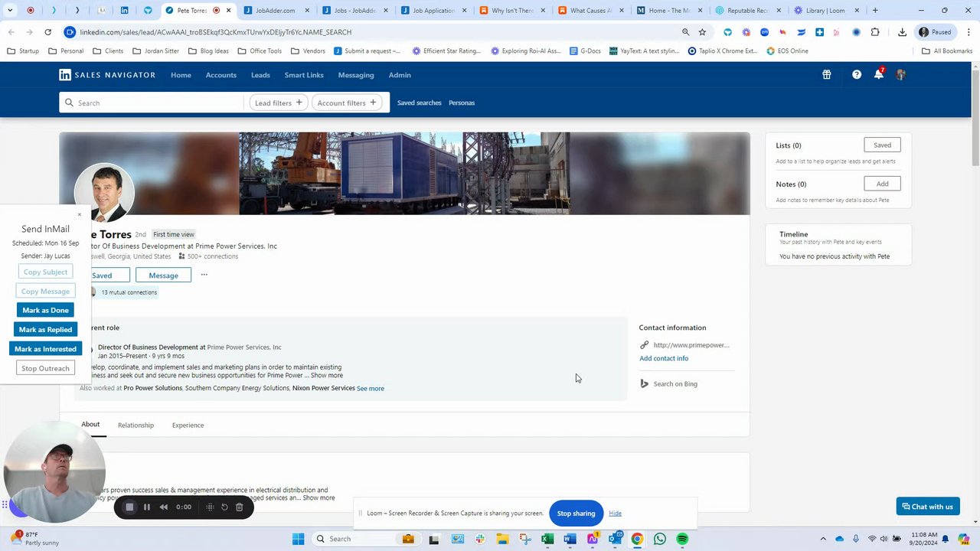Open Spotify from the taskbar
Screen dimensions: 980x551
(x=682, y=539)
